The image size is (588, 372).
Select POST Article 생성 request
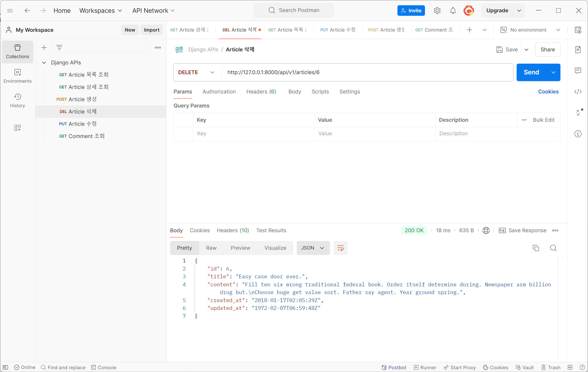(x=76, y=99)
